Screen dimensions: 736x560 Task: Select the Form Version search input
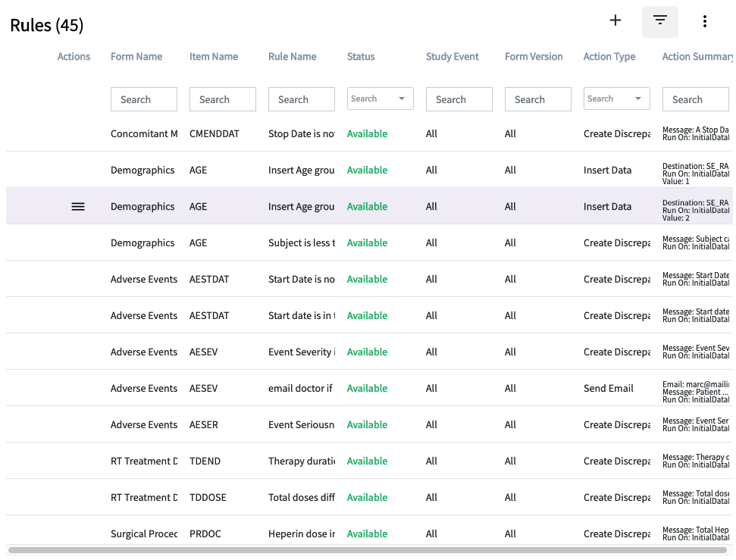(537, 99)
